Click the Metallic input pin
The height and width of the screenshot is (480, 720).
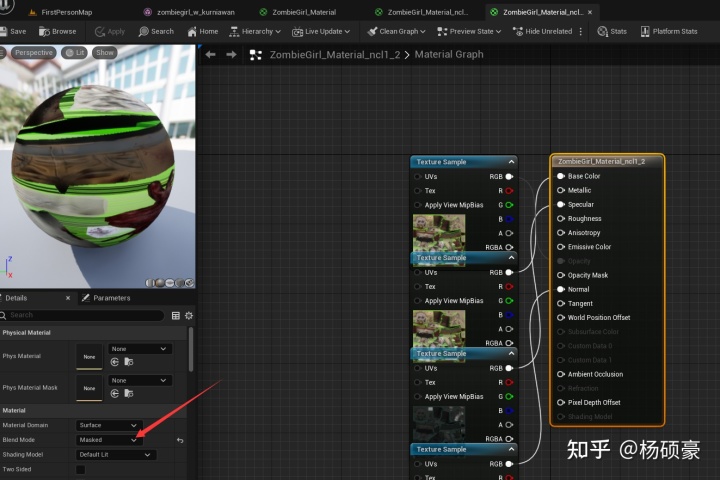pos(561,190)
